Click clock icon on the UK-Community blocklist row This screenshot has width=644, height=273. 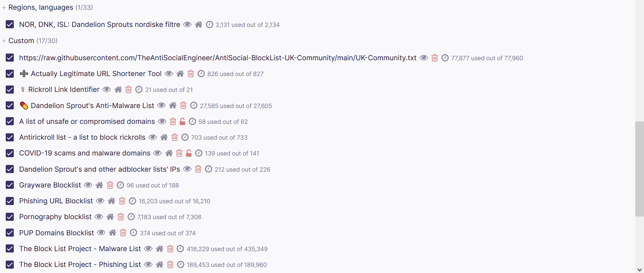[x=445, y=58]
